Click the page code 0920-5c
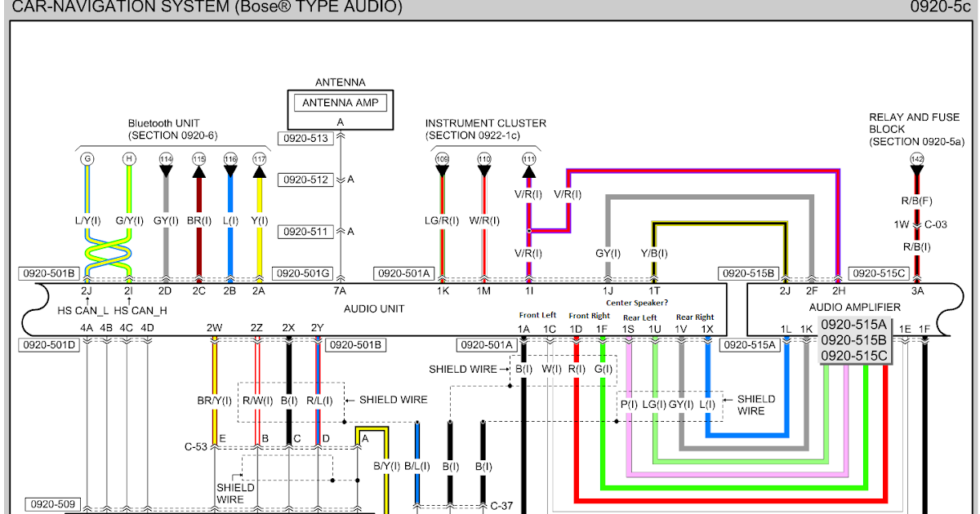The height and width of the screenshot is (514, 980). point(940,7)
